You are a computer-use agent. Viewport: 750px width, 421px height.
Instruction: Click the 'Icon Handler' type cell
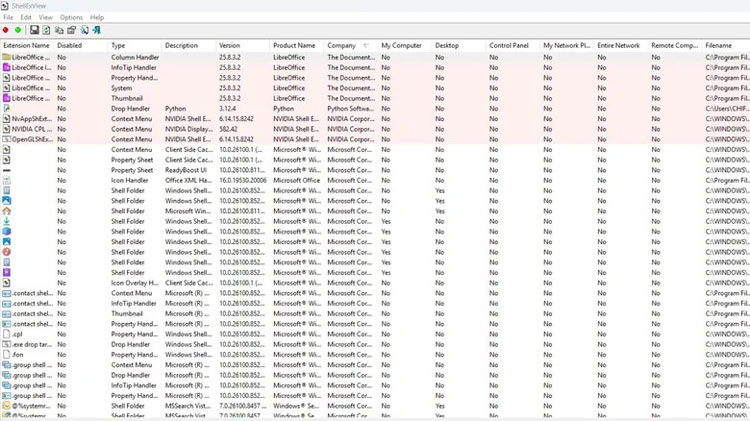click(x=130, y=180)
